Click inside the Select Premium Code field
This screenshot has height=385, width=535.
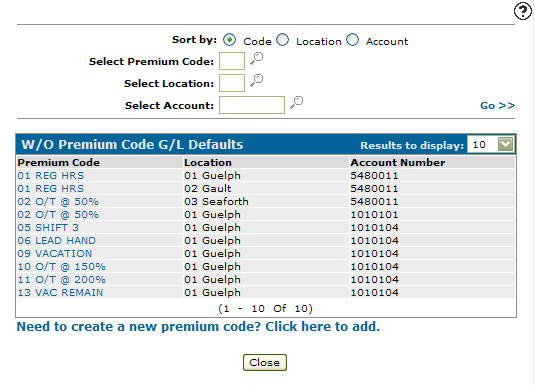click(x=232, y=61)
